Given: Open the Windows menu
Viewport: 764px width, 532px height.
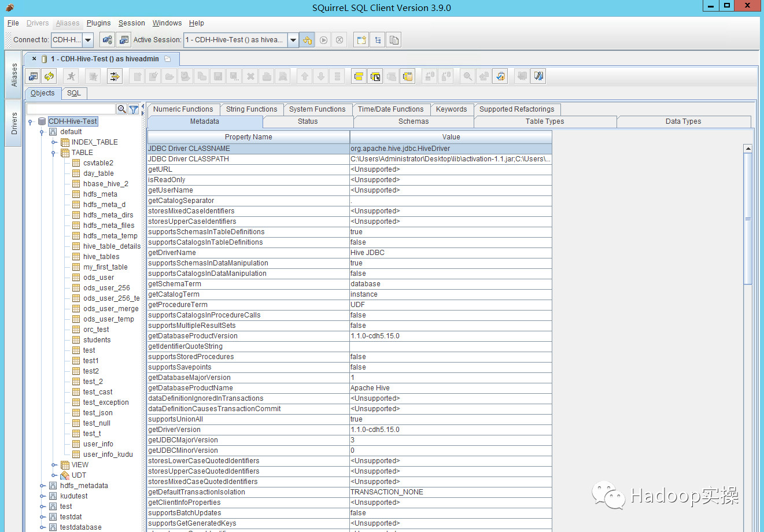Looking at the screenshot, I should coord(167,23).
